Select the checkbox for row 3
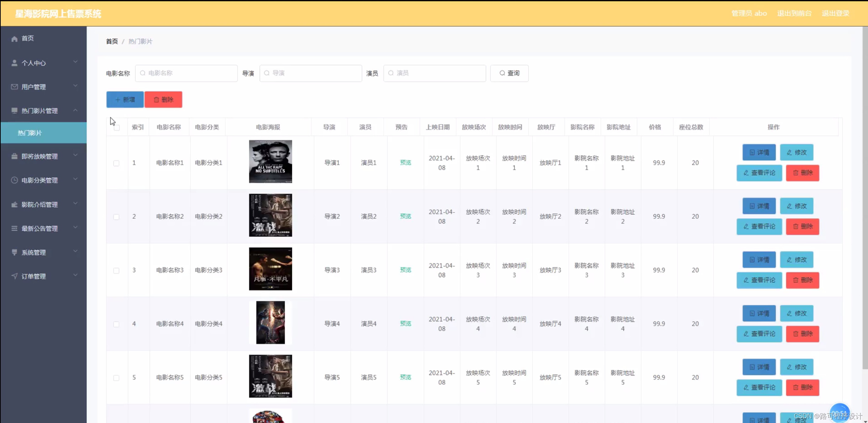Viewport: 868px width, 423px height. [116, 270]
